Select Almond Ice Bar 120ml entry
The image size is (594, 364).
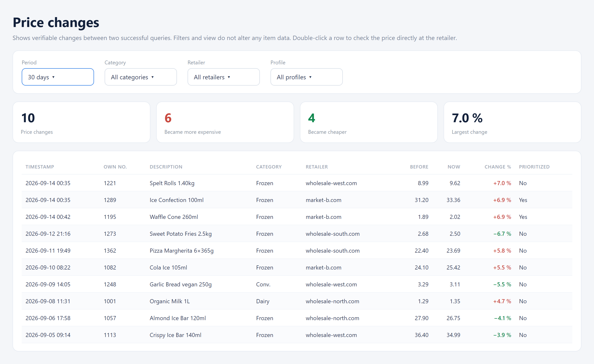point(178,318)
